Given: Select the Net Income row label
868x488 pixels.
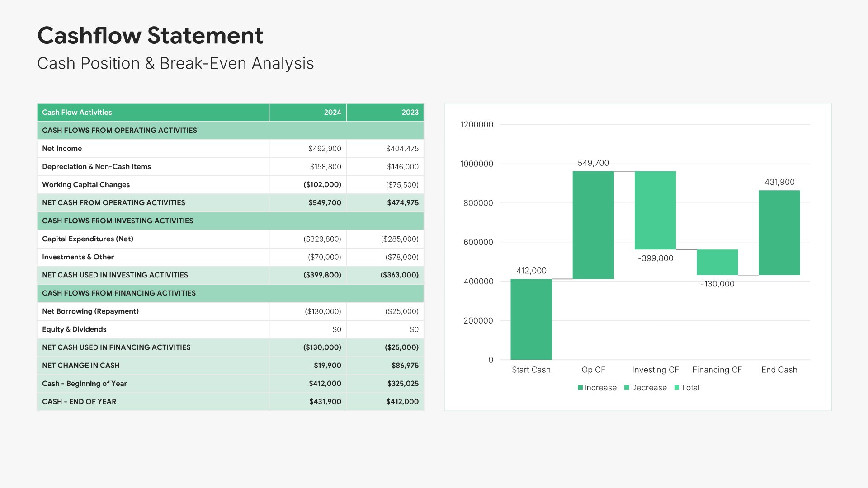Looking at the screenshot, I should pos(62,149).
